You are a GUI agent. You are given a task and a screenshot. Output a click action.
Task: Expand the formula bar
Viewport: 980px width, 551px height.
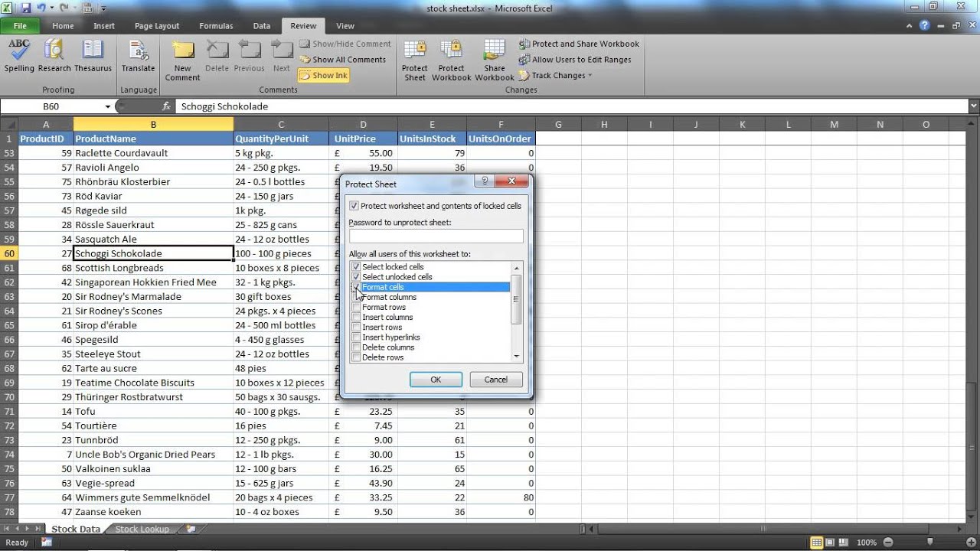click(974, 106)
